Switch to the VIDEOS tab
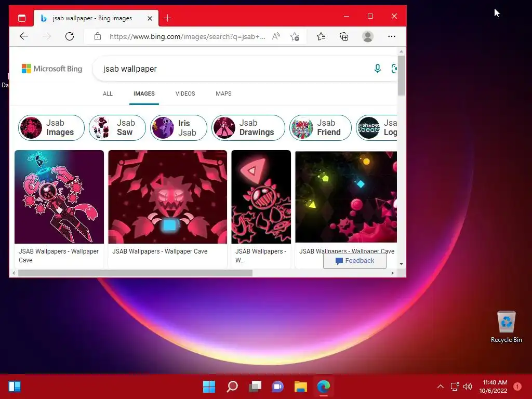 click(185, 94)
